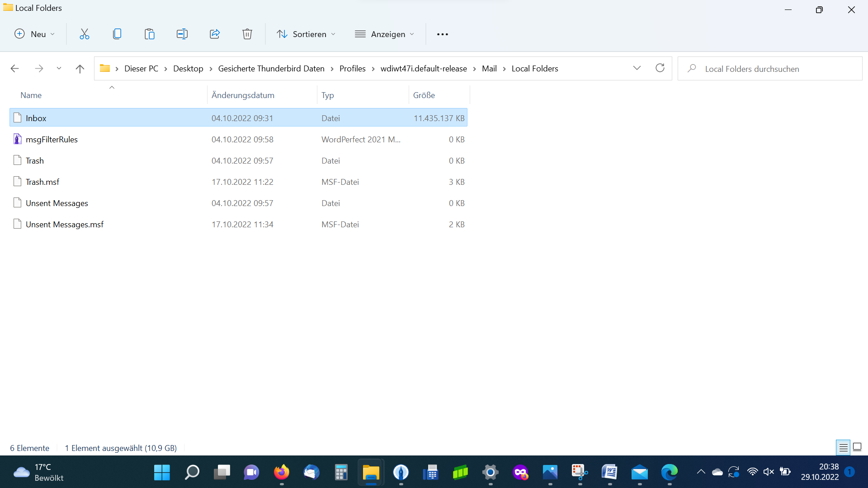Expand the Sortieren dropdown
The width and height of the screenshot is (868, 488).
coord(306,34)
